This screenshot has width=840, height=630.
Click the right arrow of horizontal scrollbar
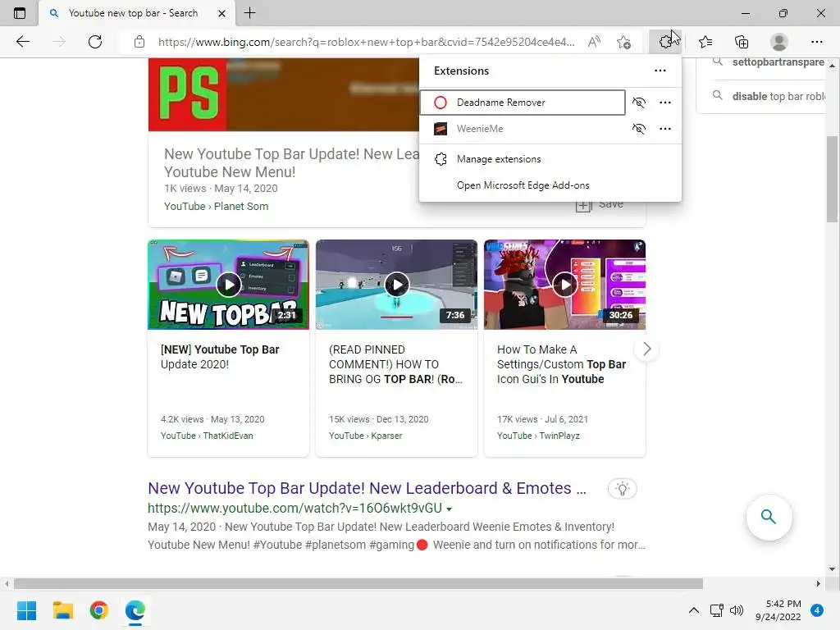(819, 583)
